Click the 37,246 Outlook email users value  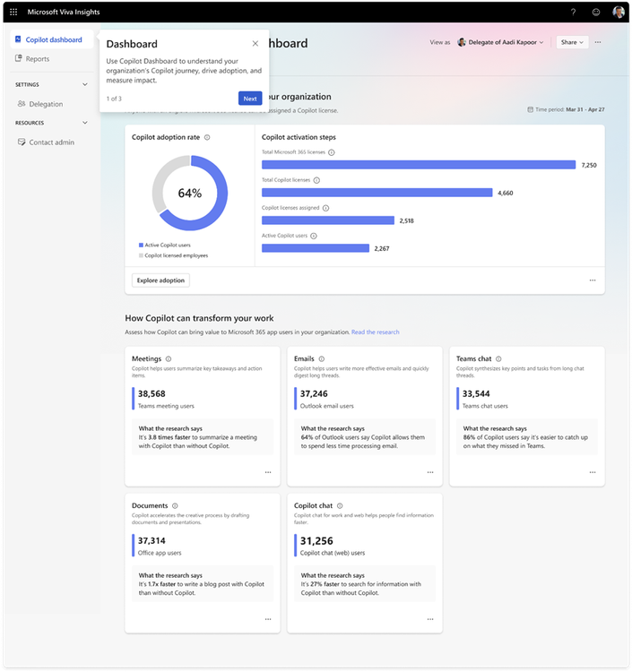click(314, 394)
